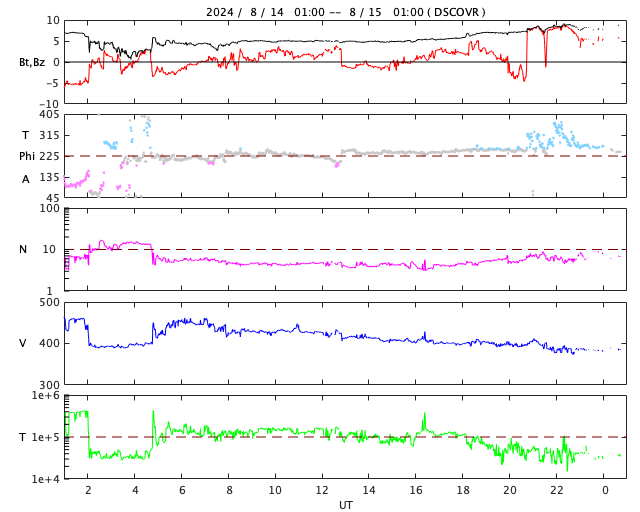Click the x-axis hour label 20
This screenshot has height=512, width=640.
(510, 490)
